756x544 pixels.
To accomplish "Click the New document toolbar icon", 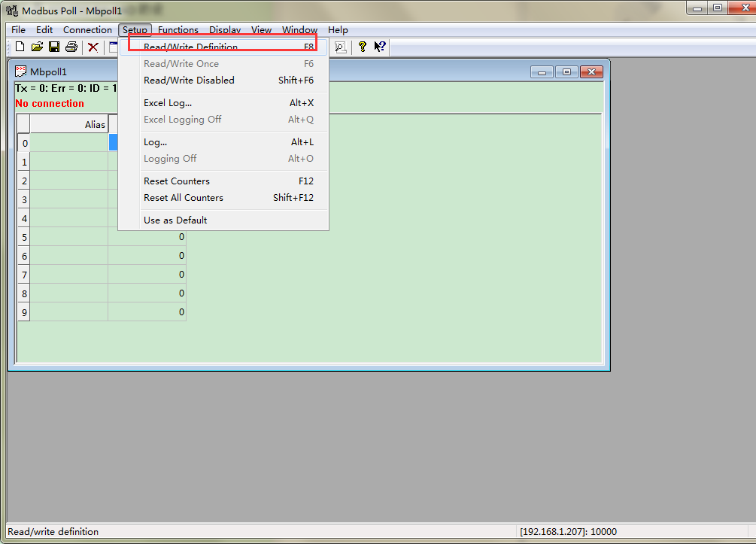I will point(20,47).
